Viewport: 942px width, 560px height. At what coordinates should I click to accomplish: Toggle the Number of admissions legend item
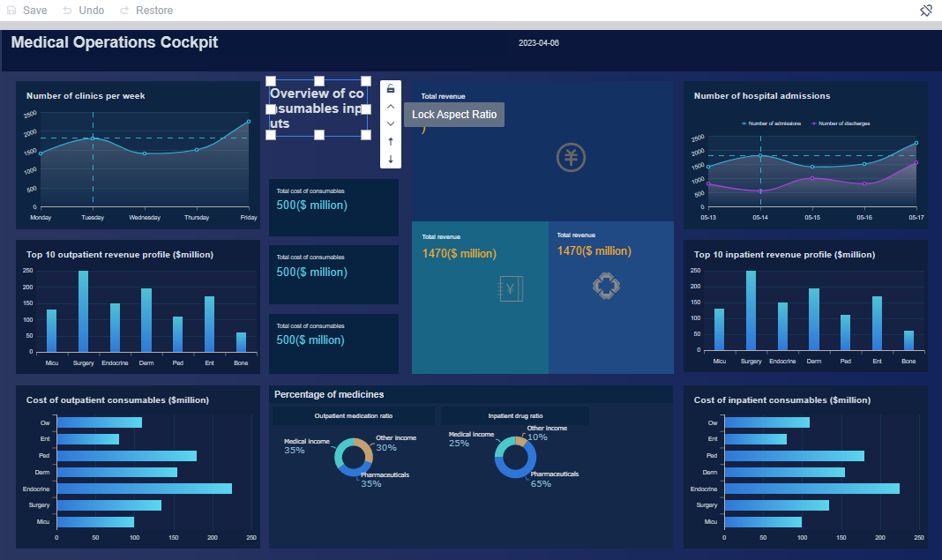click(771, 123)
